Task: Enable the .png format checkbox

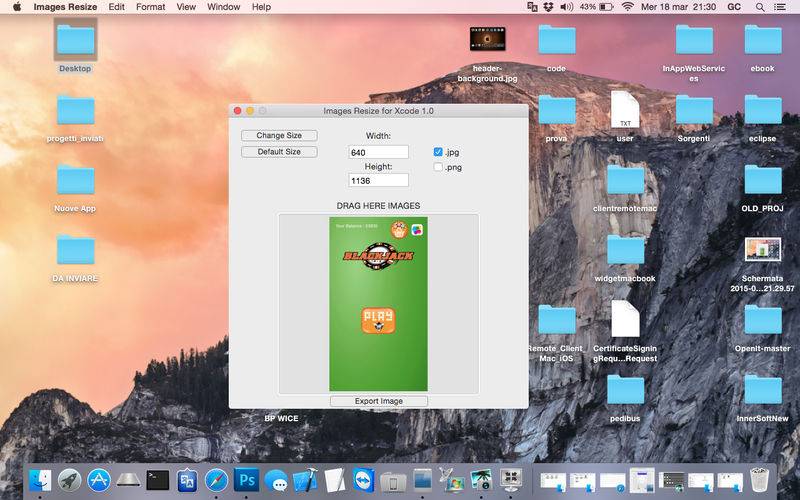Action: coord(438,166)
